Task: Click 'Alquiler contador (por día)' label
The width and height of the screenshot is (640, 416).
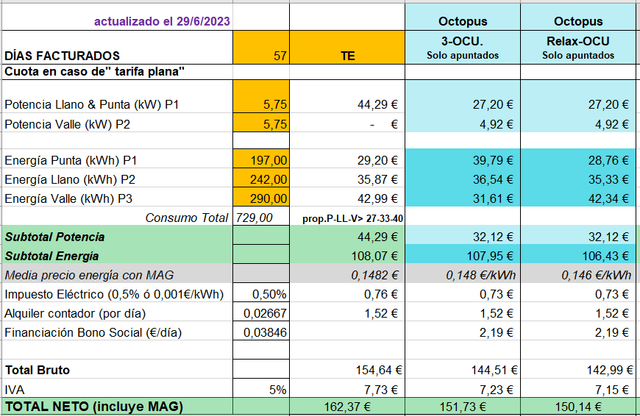Action: pyautogui.click(x=117, y=312)
